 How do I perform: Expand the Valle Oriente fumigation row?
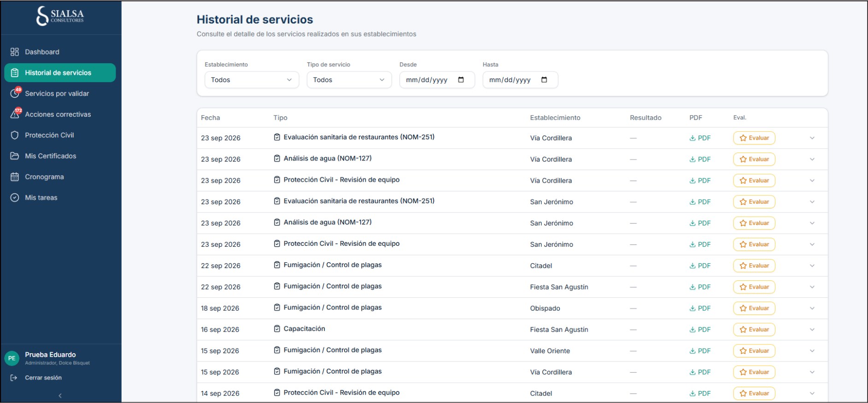(812, 351)
